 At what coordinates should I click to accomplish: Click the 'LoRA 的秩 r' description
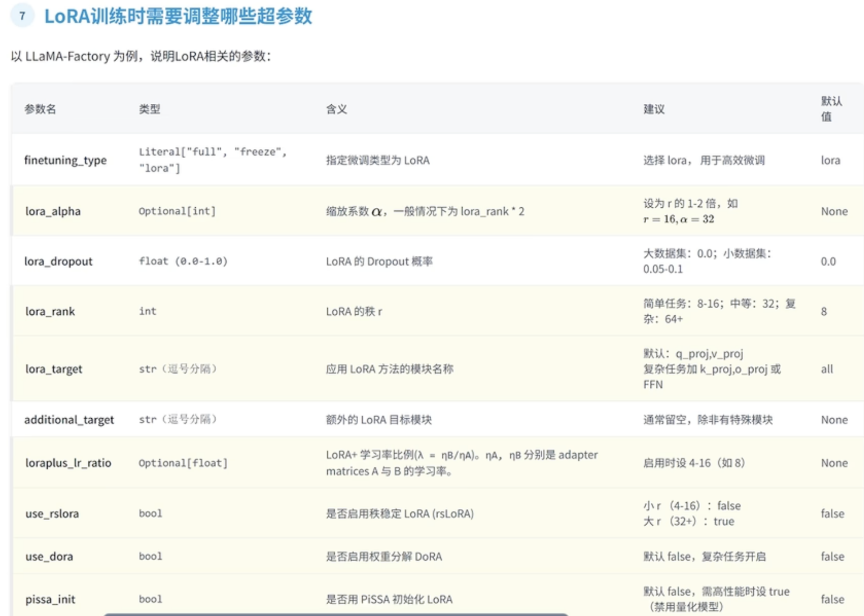tap(354, 311)
